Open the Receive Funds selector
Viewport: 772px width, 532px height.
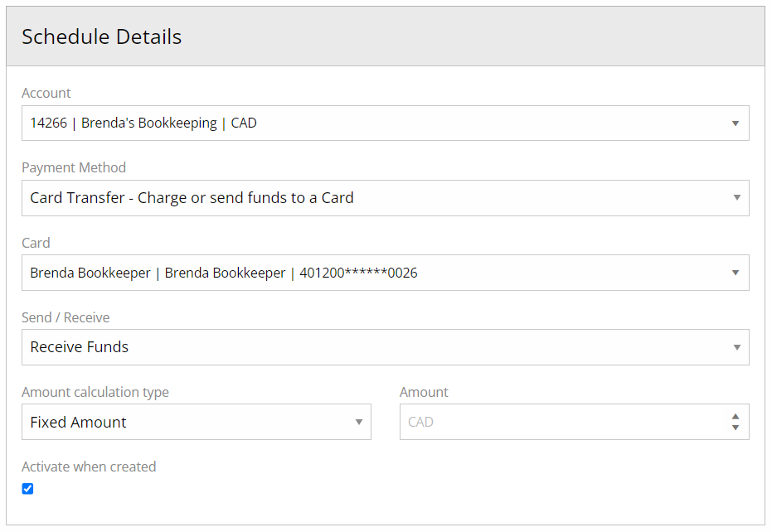point(385,347)
